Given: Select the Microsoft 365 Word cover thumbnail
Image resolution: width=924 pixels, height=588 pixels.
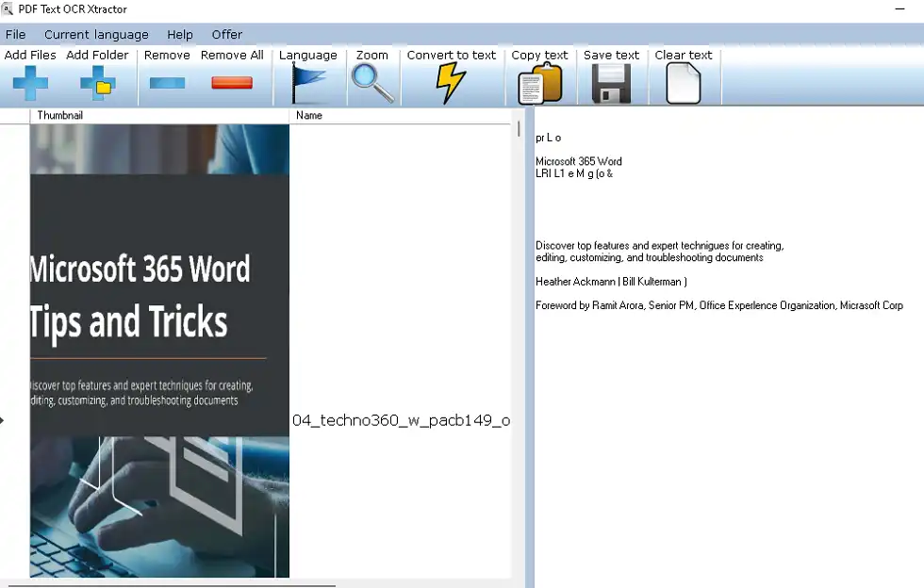Looking at the screenshot, I should pos(159,349).
